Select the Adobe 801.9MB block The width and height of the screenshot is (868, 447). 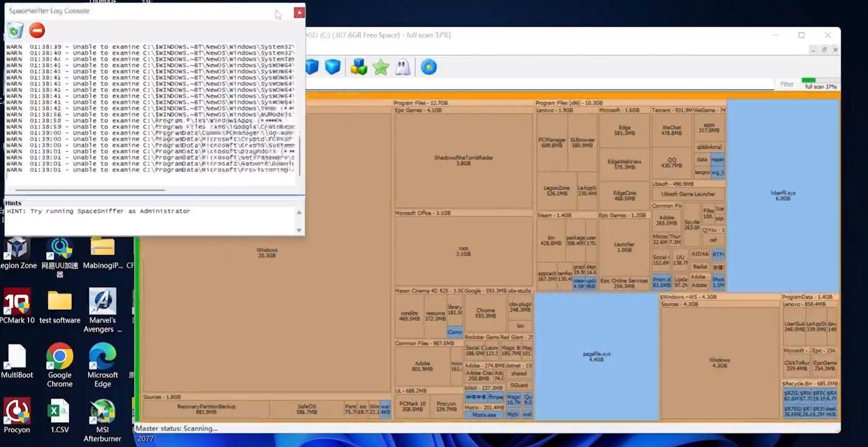coord(422,366)
